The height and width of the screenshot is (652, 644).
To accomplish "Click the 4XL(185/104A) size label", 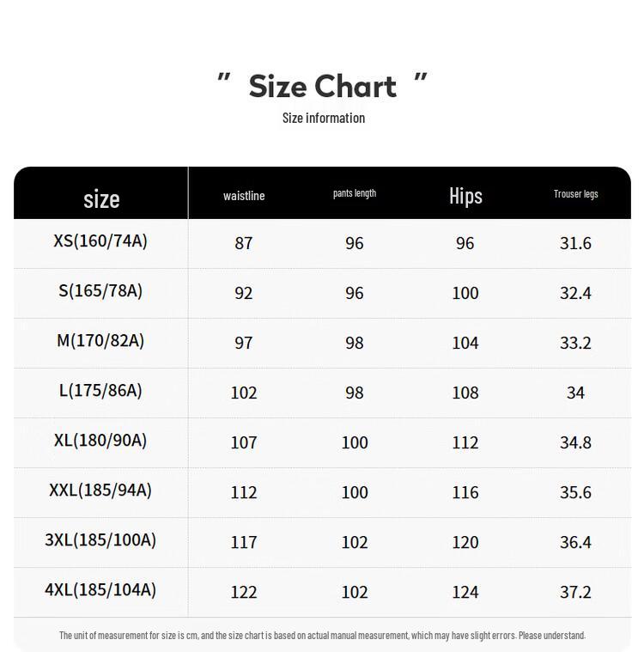I will point(100,590).
